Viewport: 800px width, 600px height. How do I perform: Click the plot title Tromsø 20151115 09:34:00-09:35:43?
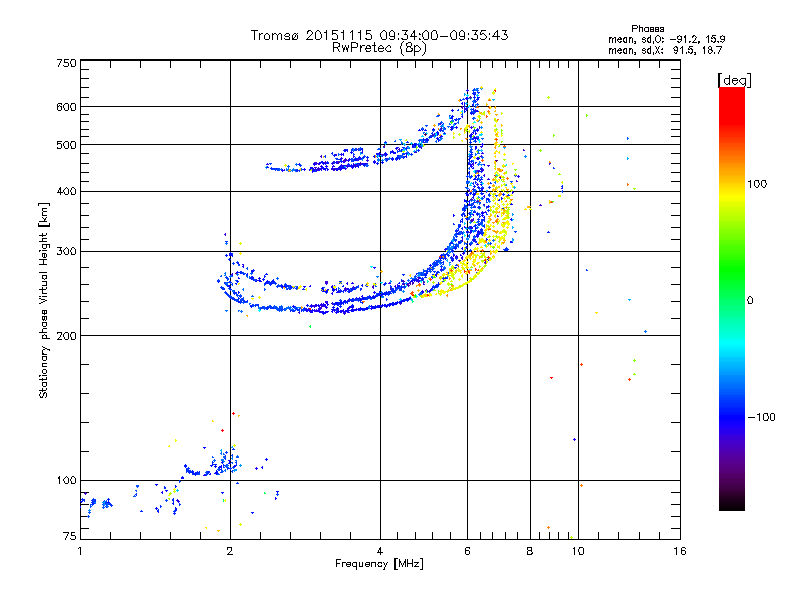click(379, 35)
